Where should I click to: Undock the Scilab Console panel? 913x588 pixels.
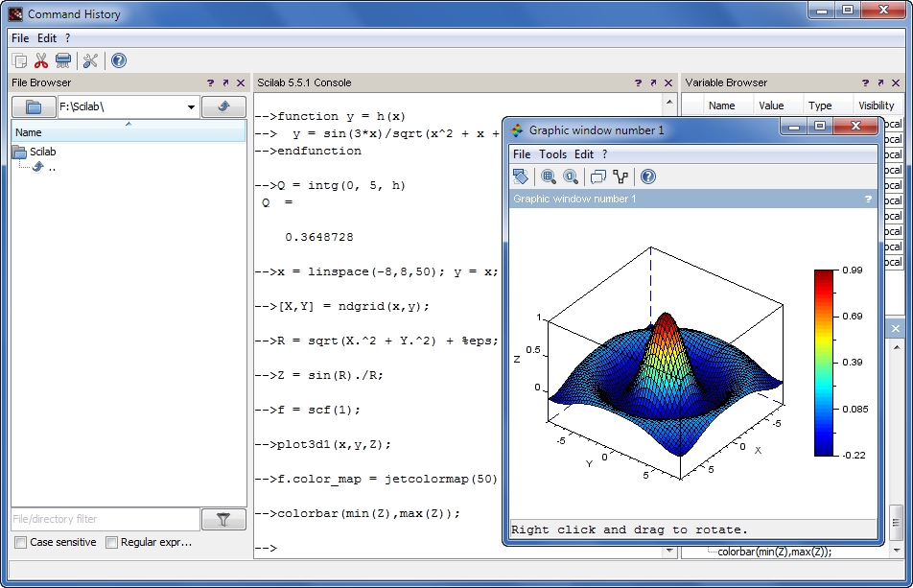click(x=653, y=82)
